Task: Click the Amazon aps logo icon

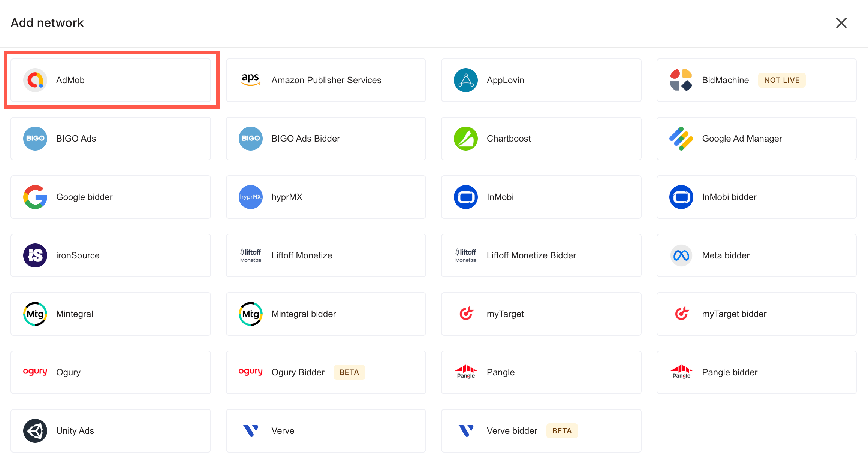Action: pyautogui.click(x=251, y=80)
